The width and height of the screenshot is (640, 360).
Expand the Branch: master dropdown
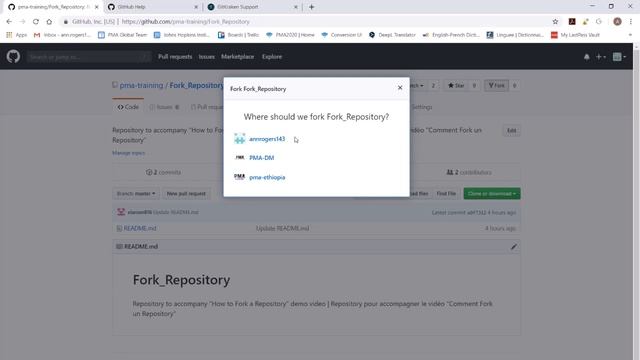(136, 193)
